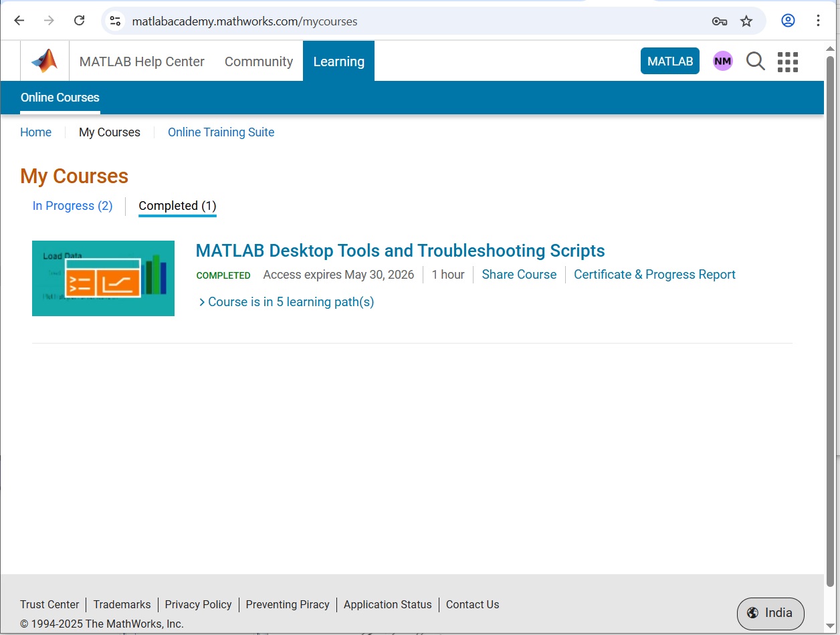Reload the page with the refresh icon
This screenshot has width=840, height=635.
point(79,21)
